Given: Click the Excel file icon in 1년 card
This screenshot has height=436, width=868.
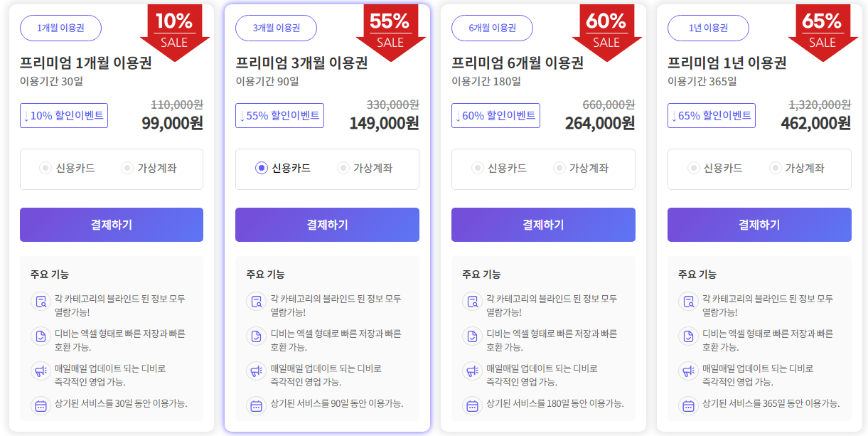Looking at the screenshot, I should click(x=689, y=336).
